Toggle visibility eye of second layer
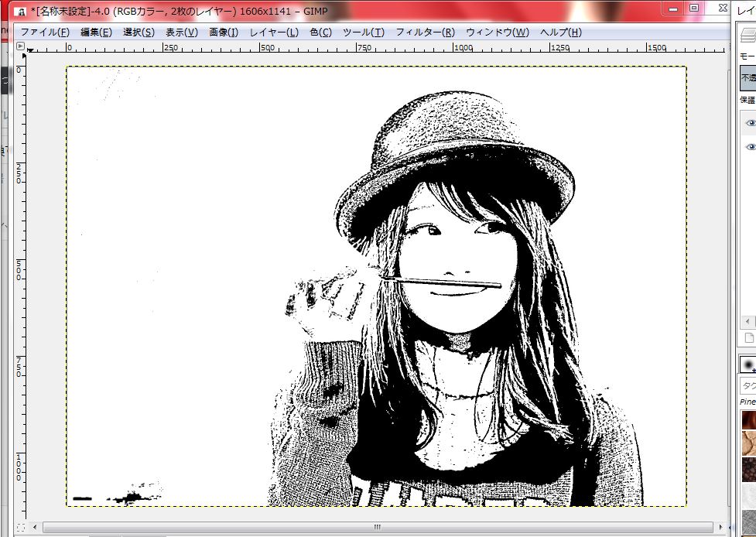This screenshot has width=756, height=537. 751,147
